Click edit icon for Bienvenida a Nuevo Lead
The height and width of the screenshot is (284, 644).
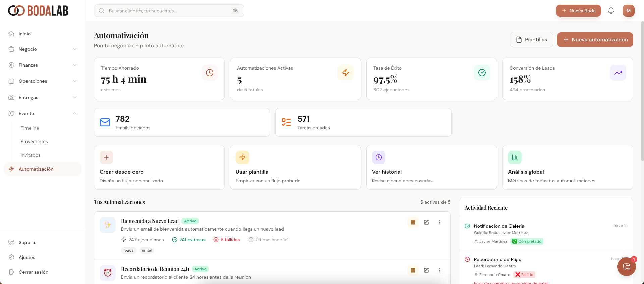[x=426, y=222]
